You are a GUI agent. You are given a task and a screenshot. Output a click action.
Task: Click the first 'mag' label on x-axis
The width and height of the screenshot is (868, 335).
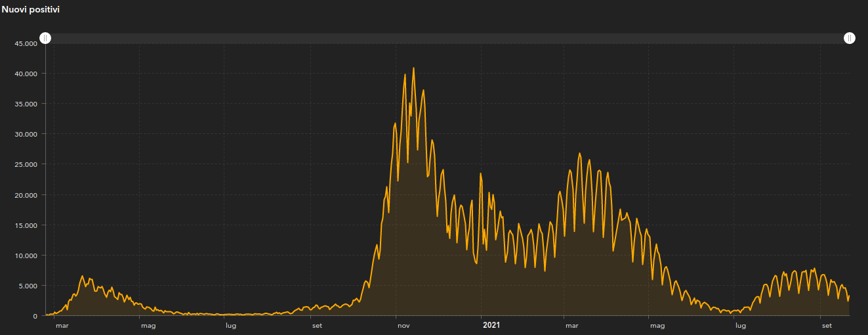(x=148, y=326)
